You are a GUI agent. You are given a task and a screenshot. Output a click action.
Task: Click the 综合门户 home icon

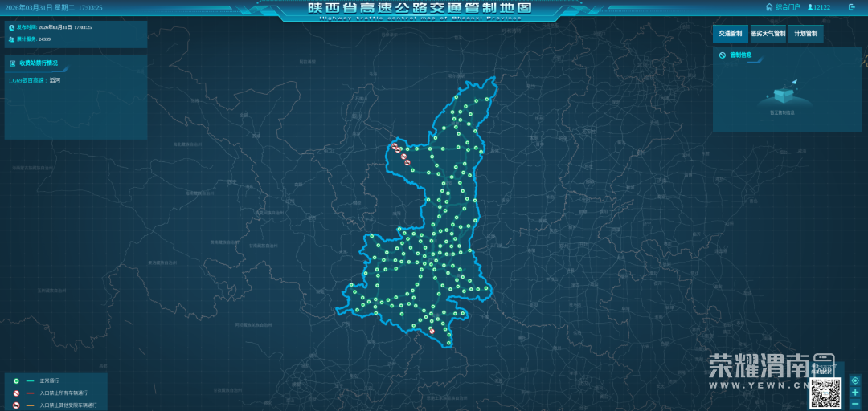tap(769, 7)
